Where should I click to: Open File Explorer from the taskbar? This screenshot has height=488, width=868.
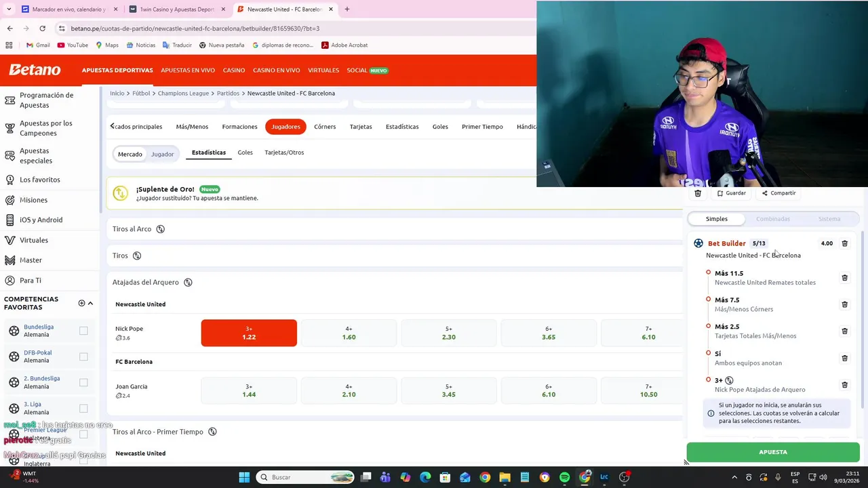(505, 477)
